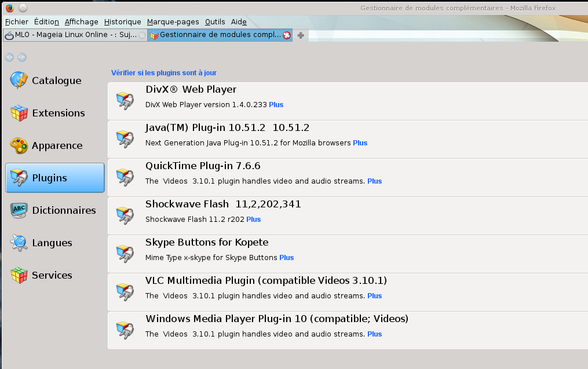
Task: Click the round window button beside the Firefox logo
Action: click(23, 8)
